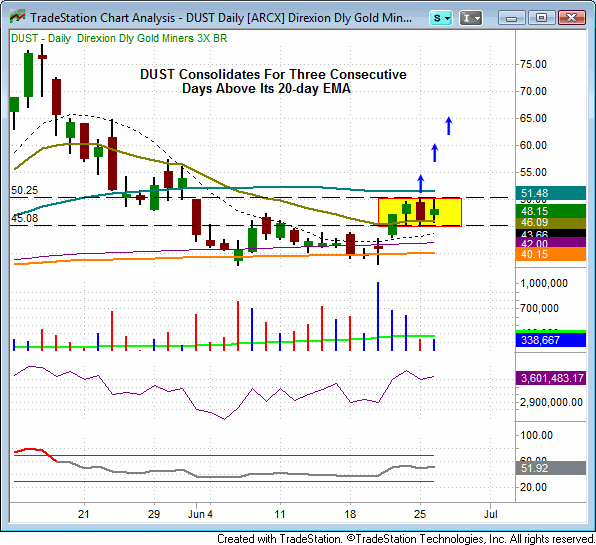Click the 20.00 RSI axis label
This screenshot has width=596, height=545.
pos(533,487)
